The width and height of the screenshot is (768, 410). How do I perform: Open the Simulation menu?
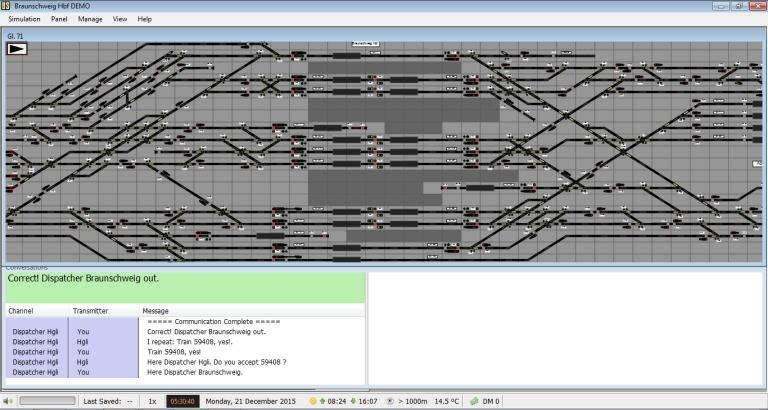click(24, 19)
